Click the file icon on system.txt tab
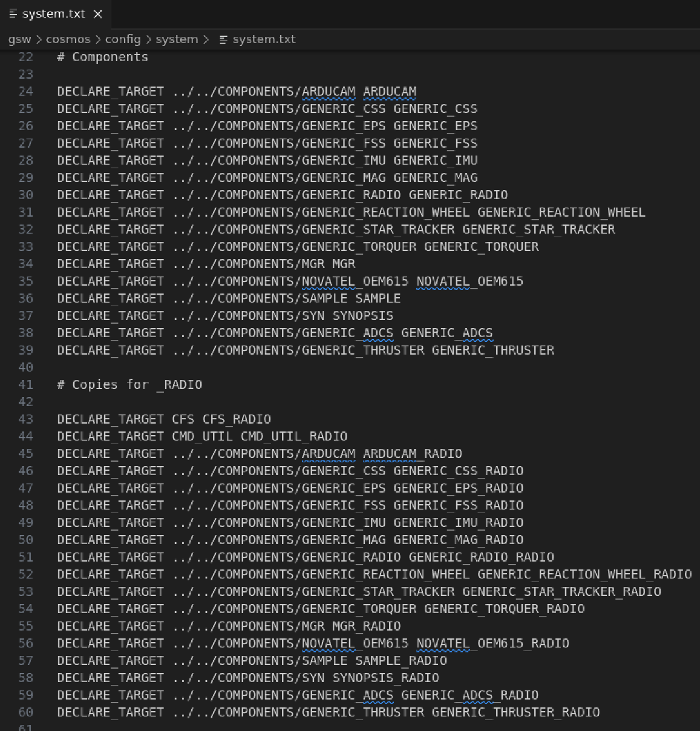This screenshot has width=700, height=731. click(13, 14)
